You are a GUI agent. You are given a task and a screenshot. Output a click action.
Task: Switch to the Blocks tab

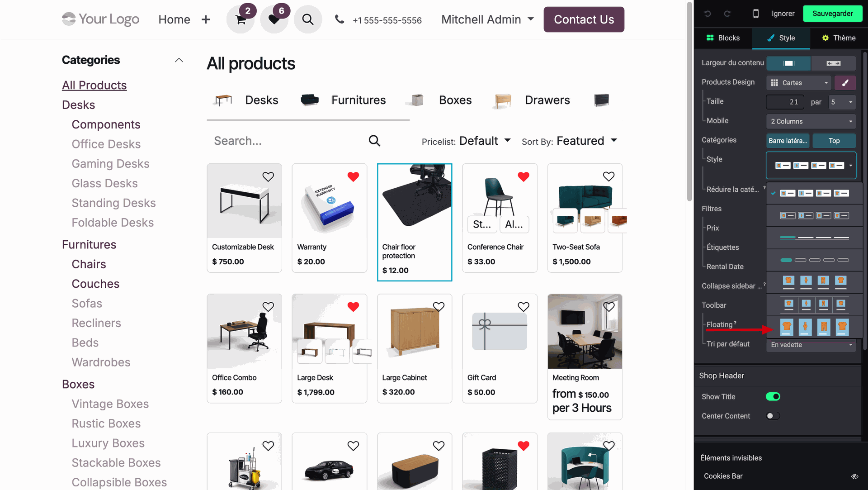pos(723,38)
